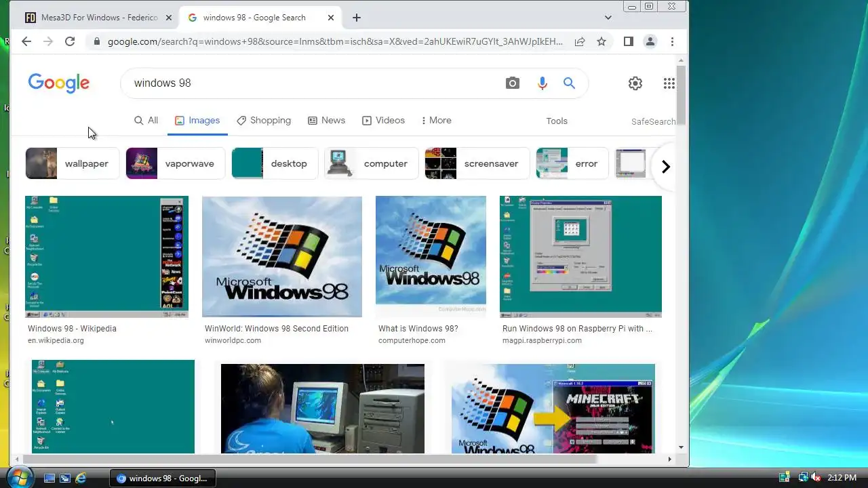868x488 pixels.
Task: Open Windows 98 Wikipedia desktop thumbnail
Action: point(106,257)
